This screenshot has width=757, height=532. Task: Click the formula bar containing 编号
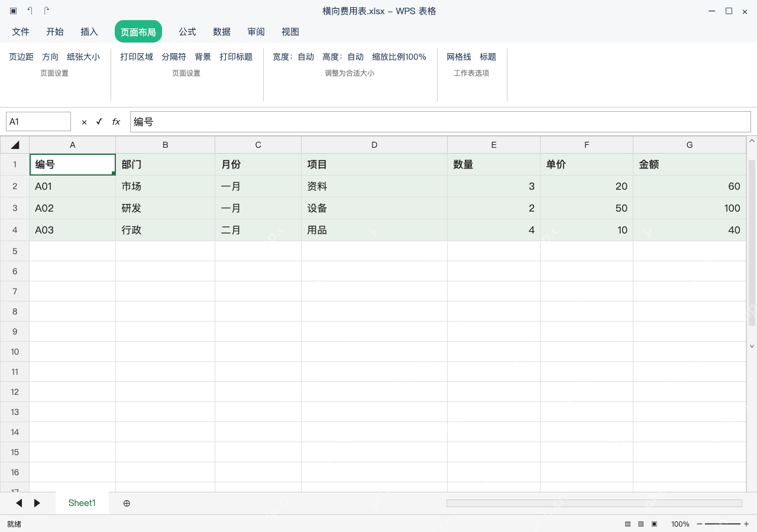coord(441,122)
